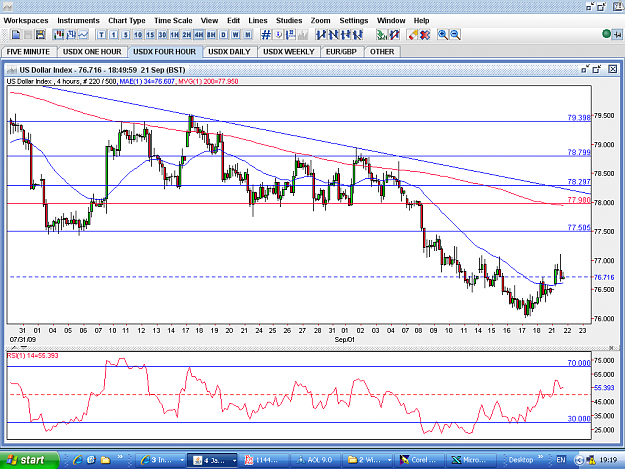Toggle the grid (hash) icon
The image size is (625, 469).
tap(266, 35)
